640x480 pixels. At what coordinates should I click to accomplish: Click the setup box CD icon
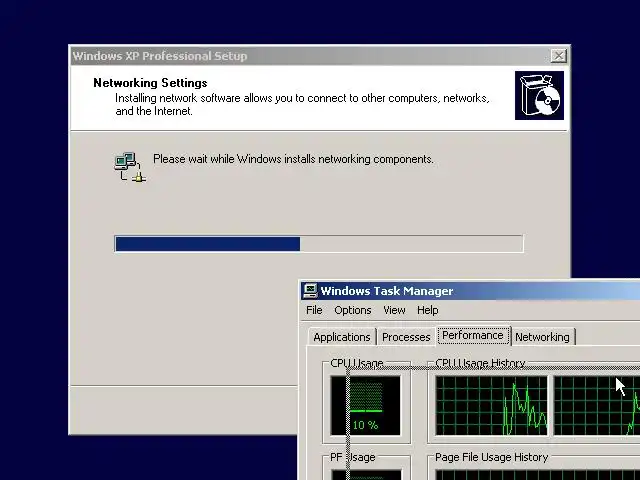pyautogui.click(x=539, y=96)
